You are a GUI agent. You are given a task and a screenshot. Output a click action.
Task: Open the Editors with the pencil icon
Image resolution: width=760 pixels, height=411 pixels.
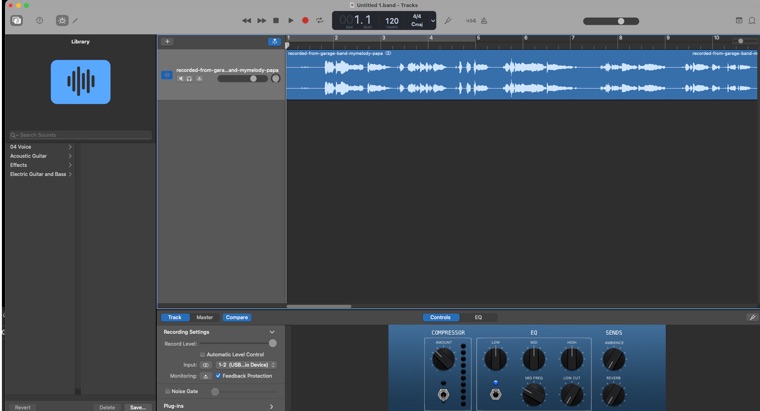pyautogui.click(x=76, y=20)
